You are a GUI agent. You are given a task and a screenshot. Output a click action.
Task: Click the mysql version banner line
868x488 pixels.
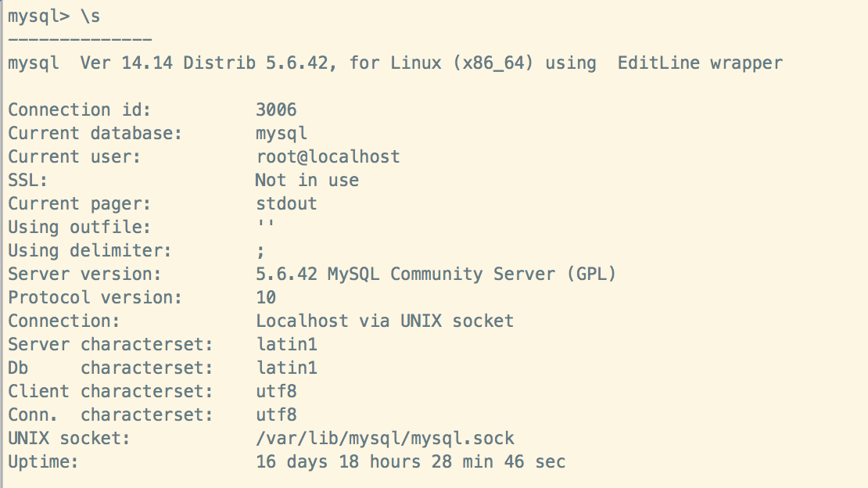(x=395, y=63)
